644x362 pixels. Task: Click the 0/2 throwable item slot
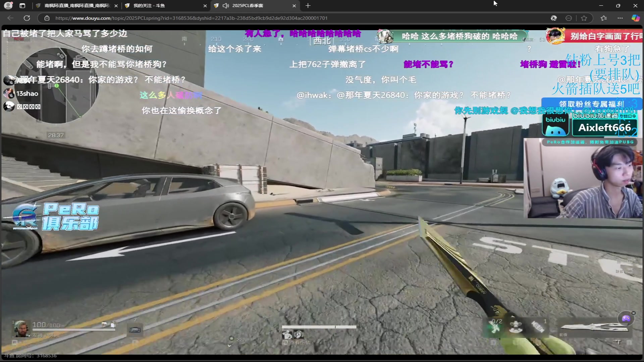(495, 326)
